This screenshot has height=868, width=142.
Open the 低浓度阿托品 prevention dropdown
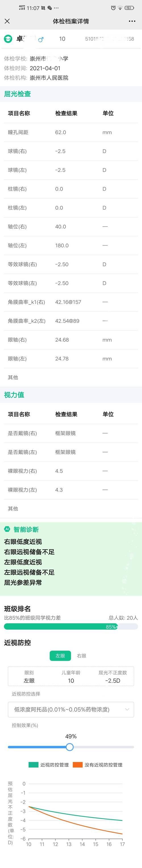click(x=71, y=709)
